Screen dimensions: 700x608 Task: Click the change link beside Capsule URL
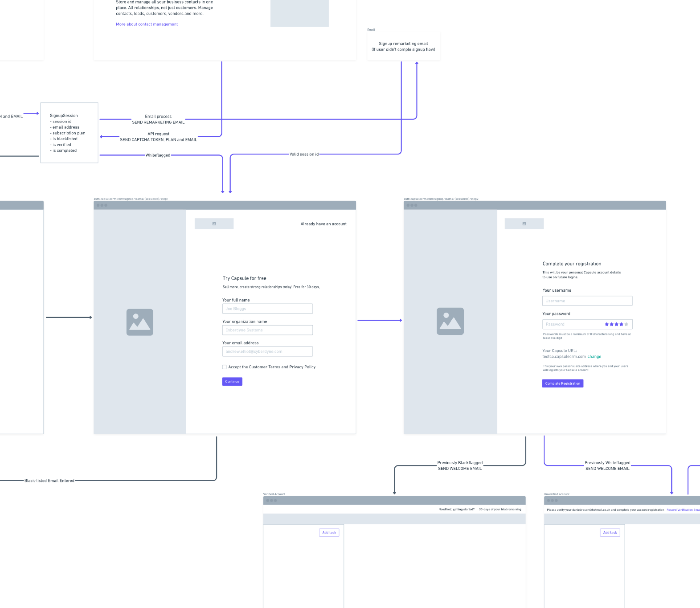[594, 356]
